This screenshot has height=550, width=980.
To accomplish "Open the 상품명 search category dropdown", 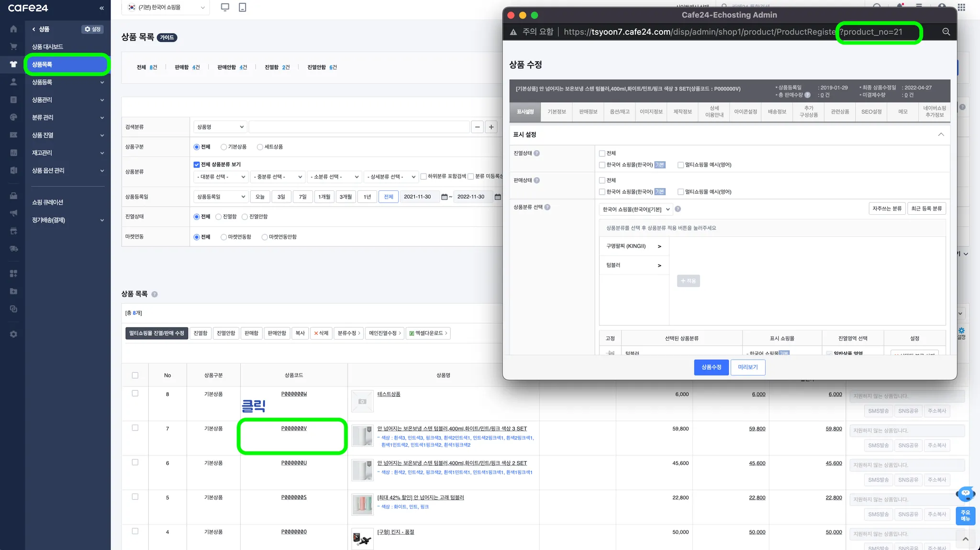I will click(x=220, y=127).
